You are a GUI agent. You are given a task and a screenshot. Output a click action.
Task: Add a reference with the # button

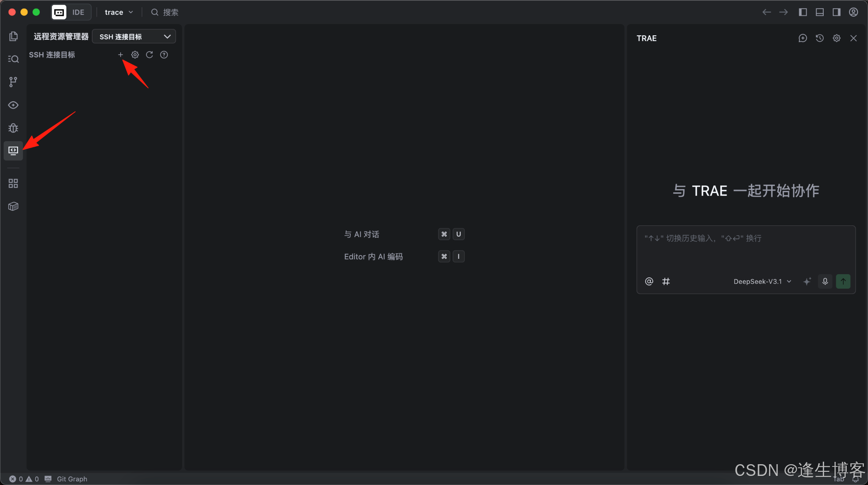tap(666, 281)
